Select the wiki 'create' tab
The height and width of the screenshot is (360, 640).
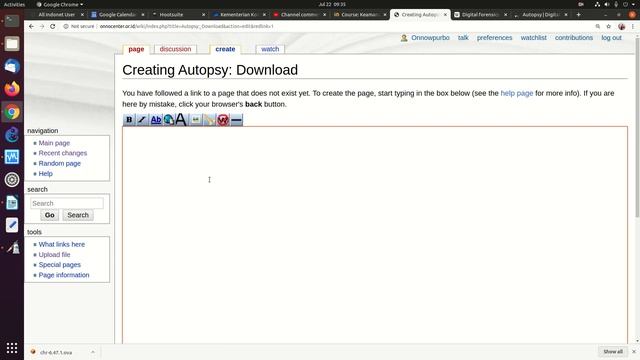tap(225, 49)
